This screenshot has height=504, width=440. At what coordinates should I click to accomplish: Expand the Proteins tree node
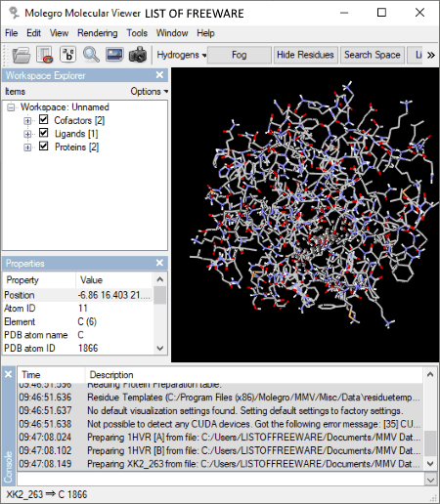coord(27,147)
